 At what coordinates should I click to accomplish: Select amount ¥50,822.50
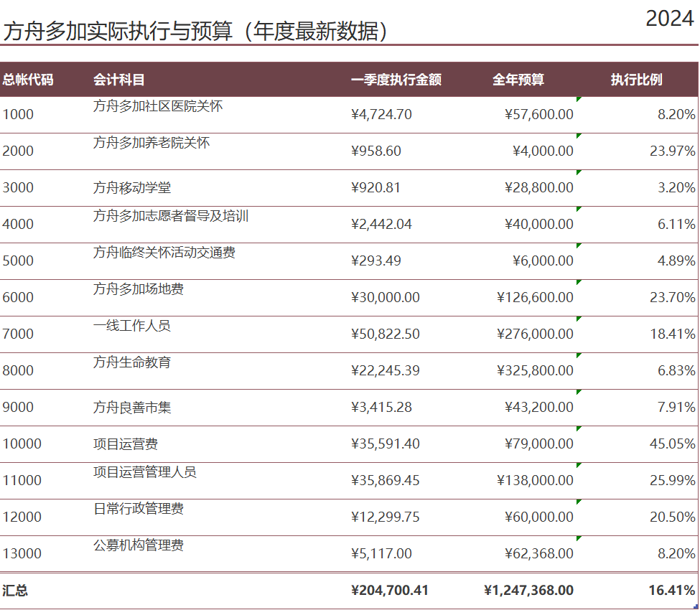[386, 334]
